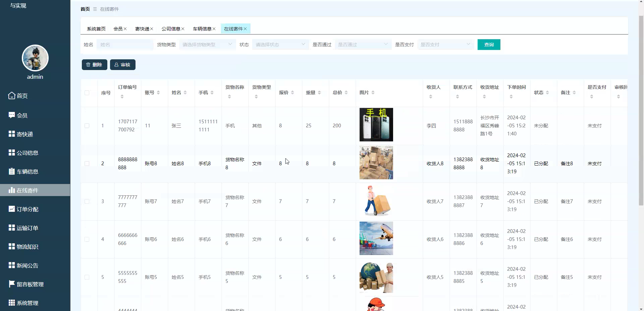The height and width of the screenshot is (311, 644).
Task: Click the 系统管理 system management icon
Action: click(x=11, y=303)
